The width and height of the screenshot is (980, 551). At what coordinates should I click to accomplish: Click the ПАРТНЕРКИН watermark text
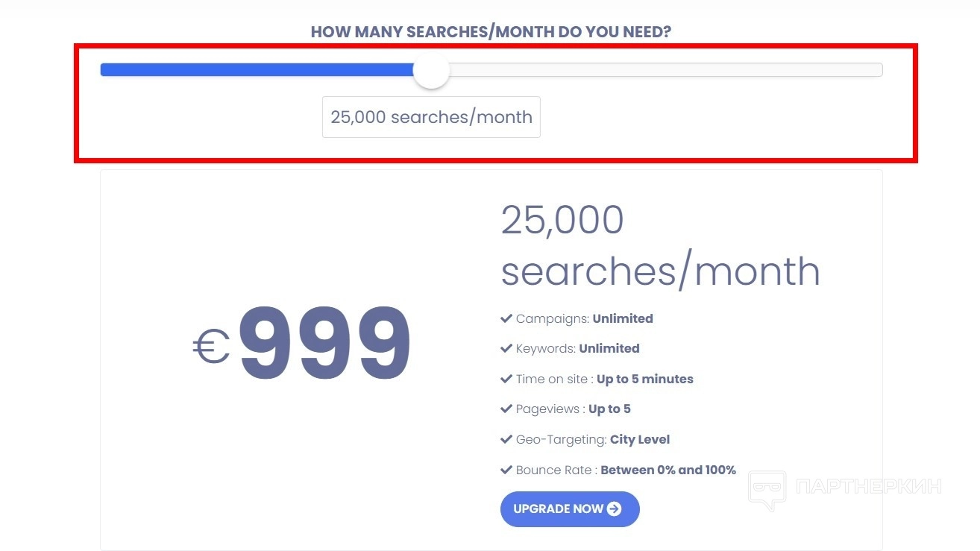click(869, 487)
